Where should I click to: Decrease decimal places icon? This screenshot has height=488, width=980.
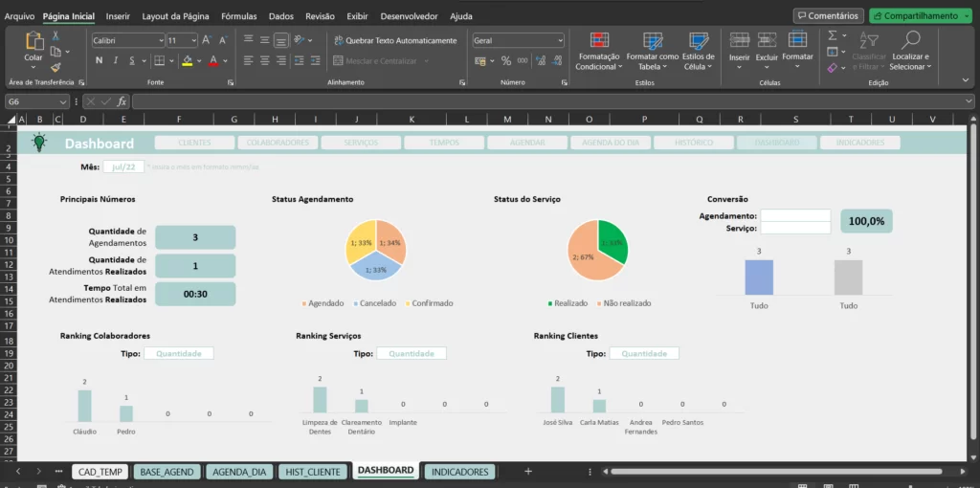[x=558, y=60]
